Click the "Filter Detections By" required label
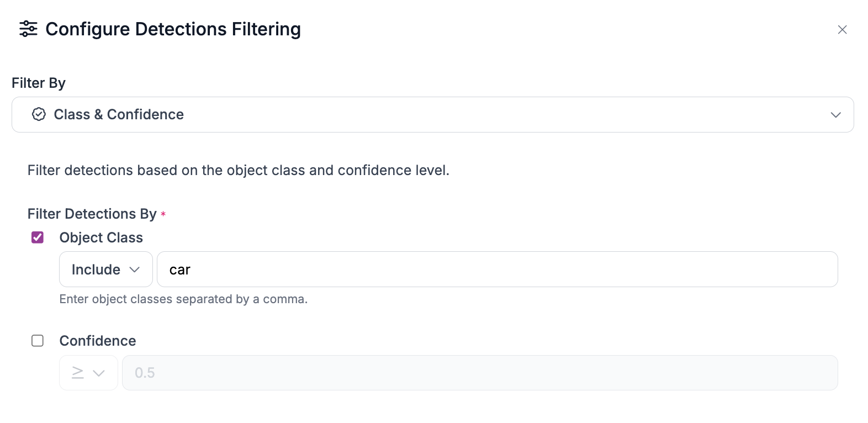This screenshot has height=423, width=868. (92, 214)
